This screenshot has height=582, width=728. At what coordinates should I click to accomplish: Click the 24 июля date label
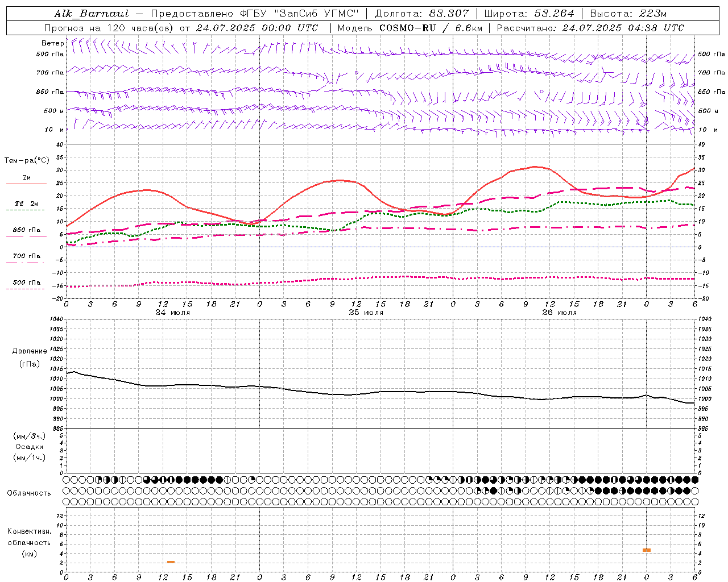173,313
